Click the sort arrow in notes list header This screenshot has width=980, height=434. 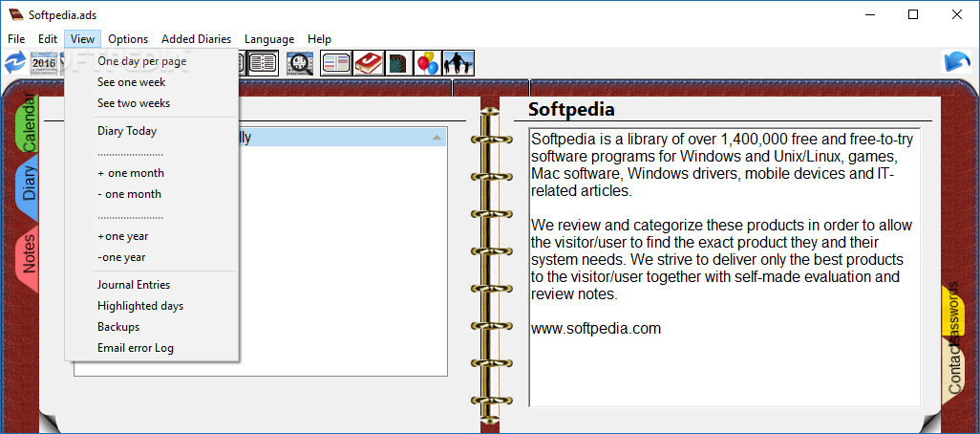(437, 138)
